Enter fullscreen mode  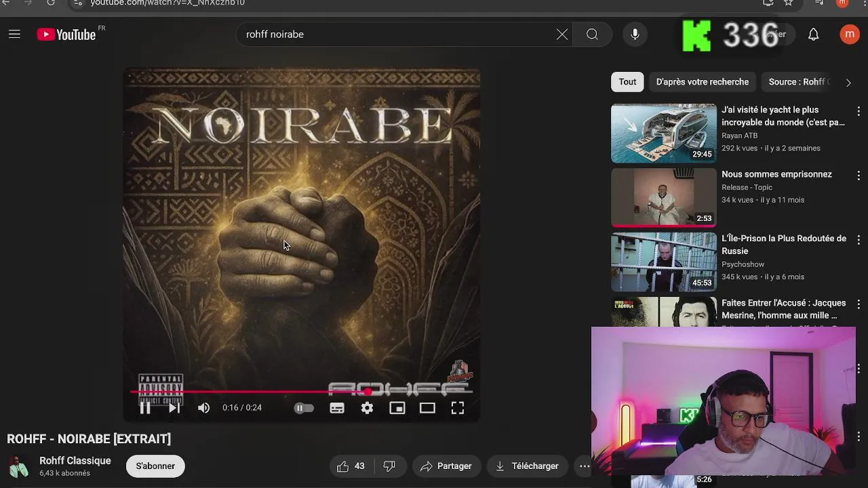click(458, 408)
